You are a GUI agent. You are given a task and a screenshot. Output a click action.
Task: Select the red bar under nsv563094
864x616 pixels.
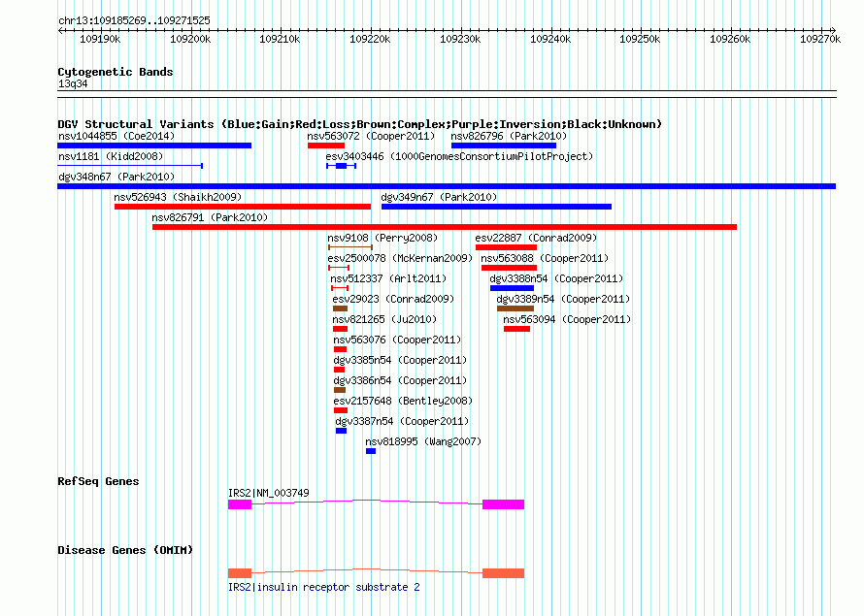click(x=516, y=329)
